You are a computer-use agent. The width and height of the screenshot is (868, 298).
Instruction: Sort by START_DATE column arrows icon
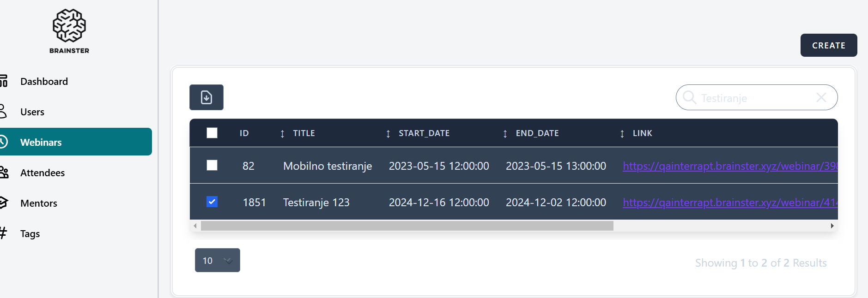coord(505,134)
